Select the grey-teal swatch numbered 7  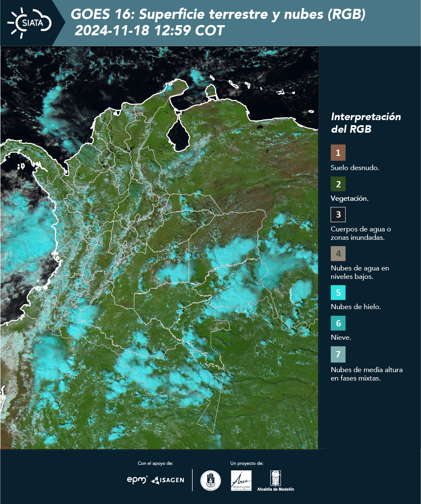(x=338, y=354)
